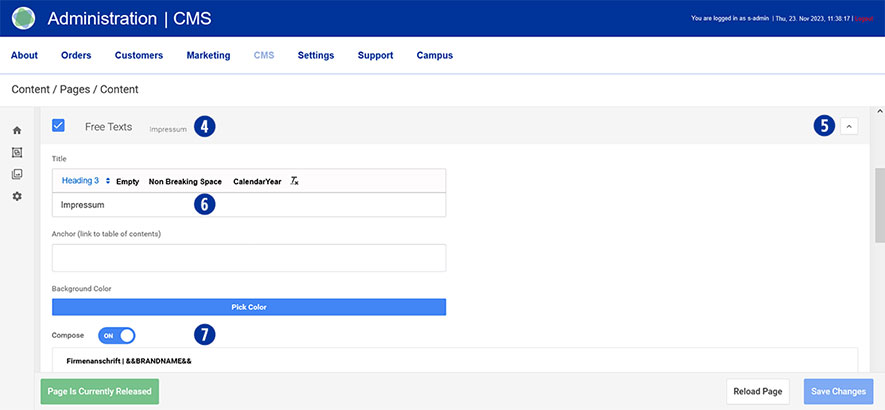Image resolution: width=885 pixels, height=410 pixels.
Task: Click Page Is Currently Released button
Action: (x=100, y=391)
